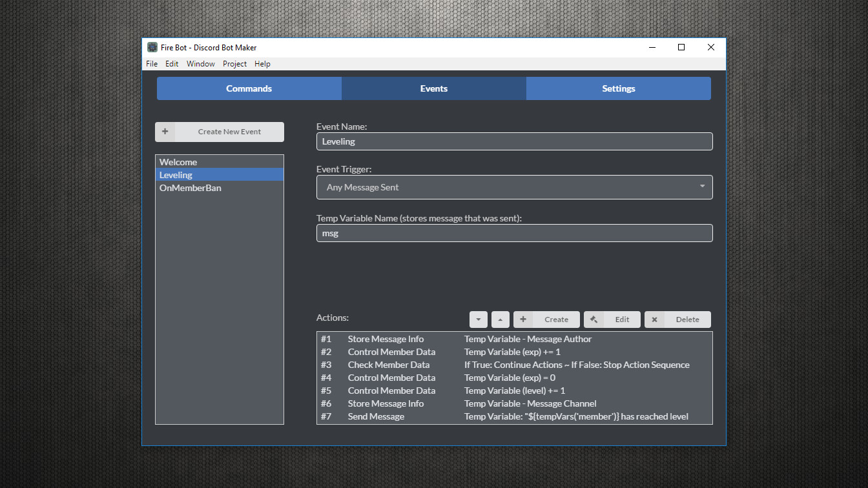Open the File menu
The width and height of the screenshot is (868, 488).
[x=151, y=63]
